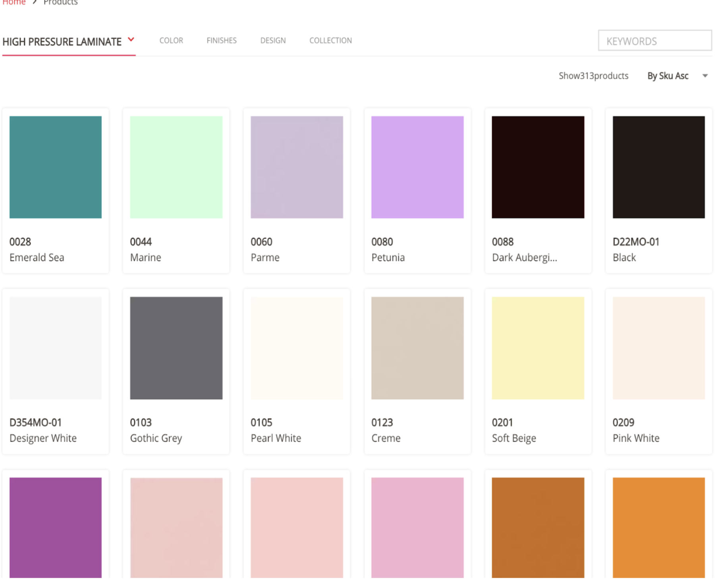Click the Keywords search field

(654, 41)
